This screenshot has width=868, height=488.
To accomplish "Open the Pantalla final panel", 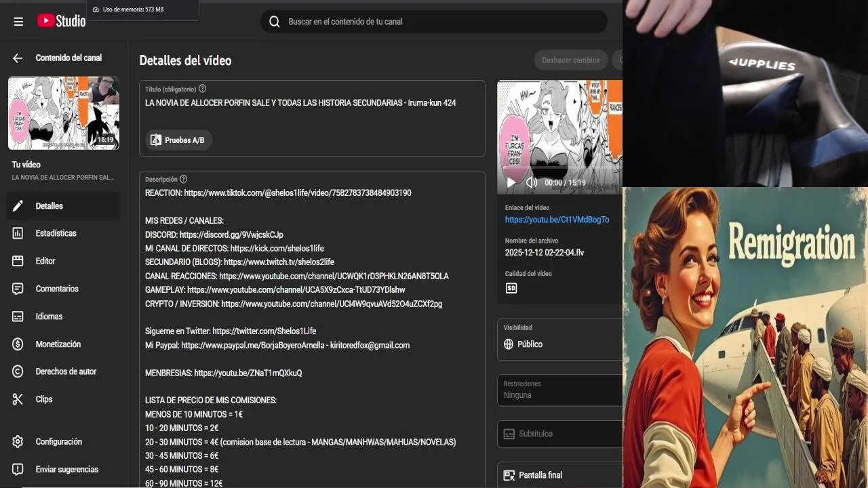I will (560, 475).
